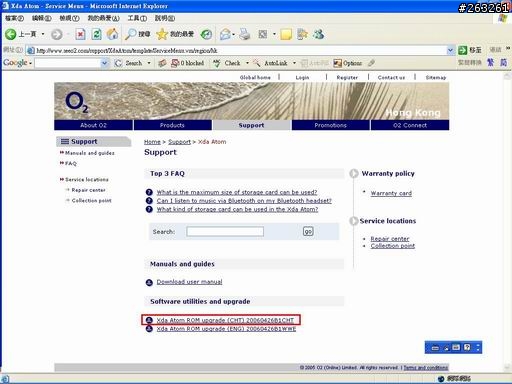
Task: Click Collection point link in right column
Action: pos(393,246)
